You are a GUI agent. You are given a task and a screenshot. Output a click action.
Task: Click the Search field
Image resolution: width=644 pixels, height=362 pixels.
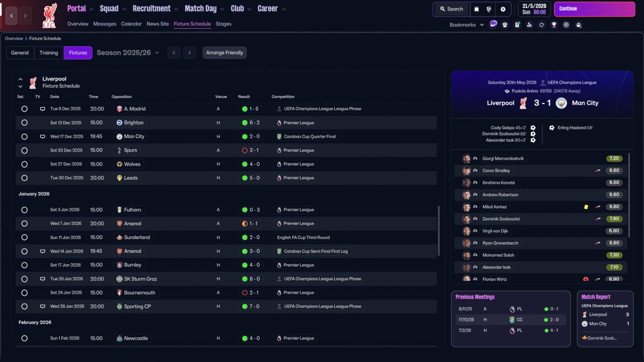451,9
